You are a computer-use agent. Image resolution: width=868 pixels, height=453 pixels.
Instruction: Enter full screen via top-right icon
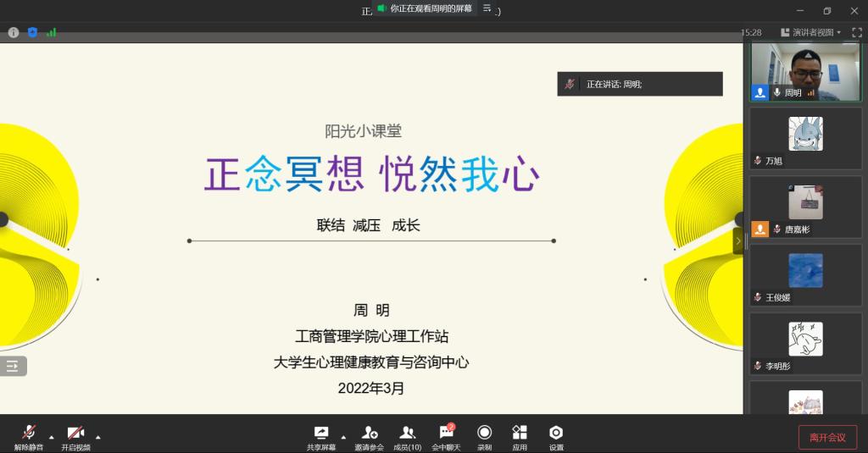click(856, 32)
